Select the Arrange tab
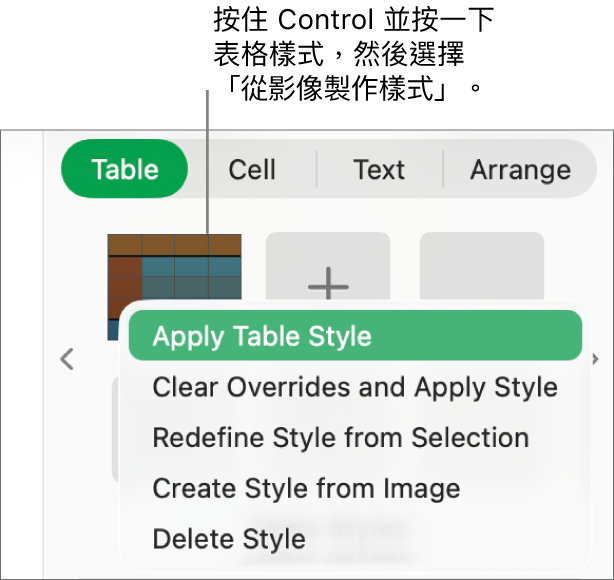Viewport: 614px width, 580px height. [x=520, y=169]
